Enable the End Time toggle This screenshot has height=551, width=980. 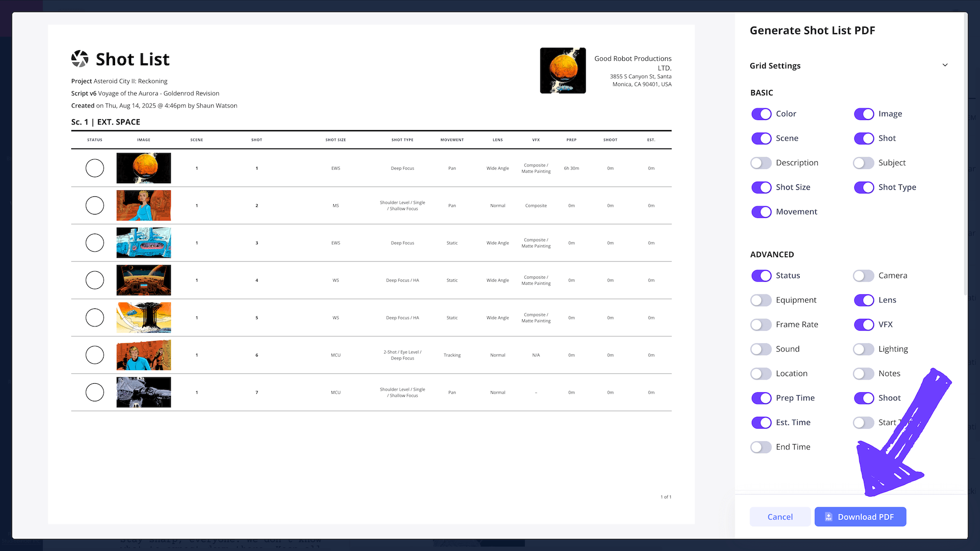pyautogui.click(x=761, y=447)
